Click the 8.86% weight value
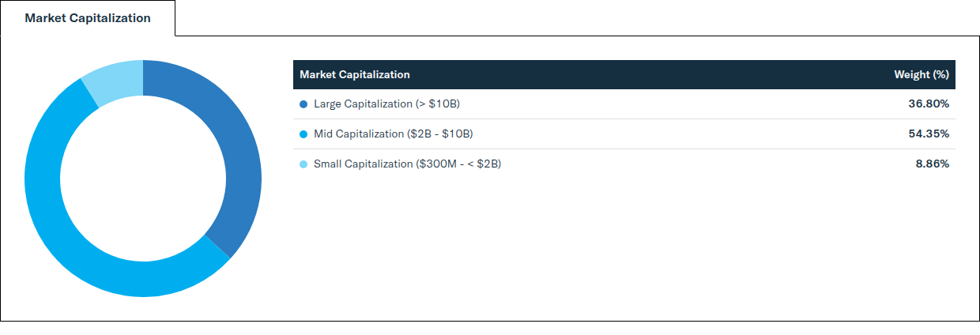Screen dimensions: 980x335 point(933,164)
